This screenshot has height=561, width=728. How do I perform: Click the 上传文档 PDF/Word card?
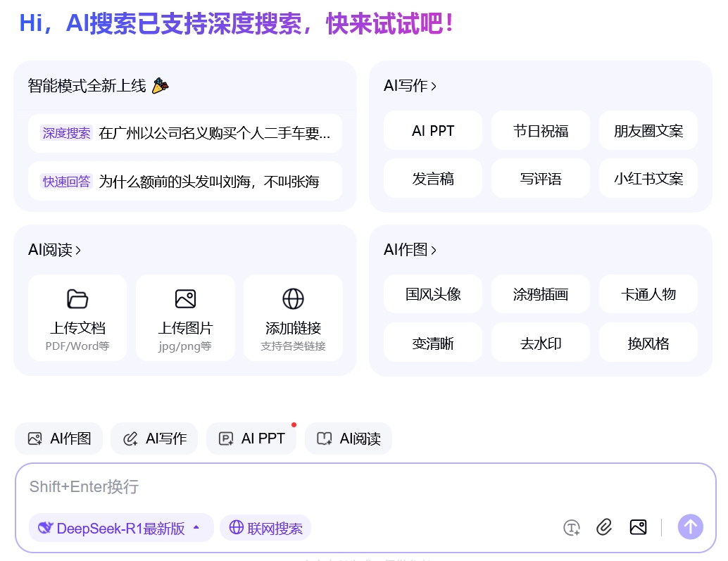77,318
